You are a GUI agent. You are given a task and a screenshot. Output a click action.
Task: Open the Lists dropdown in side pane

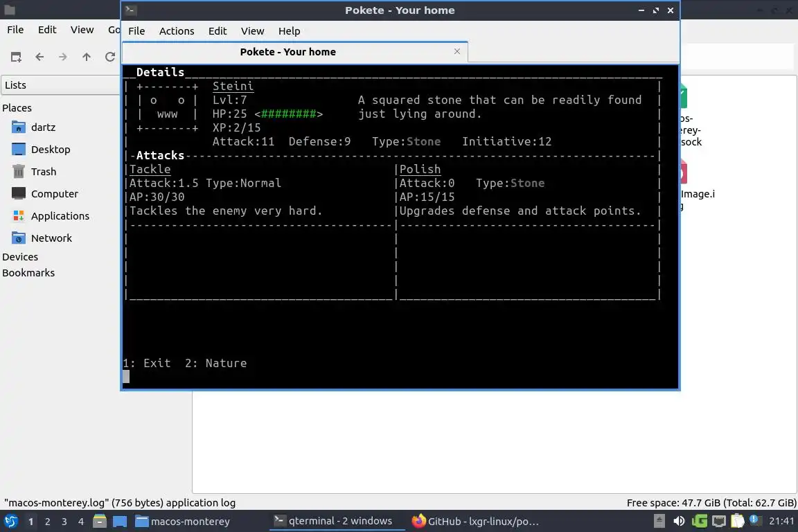click(x=60, y=85)
